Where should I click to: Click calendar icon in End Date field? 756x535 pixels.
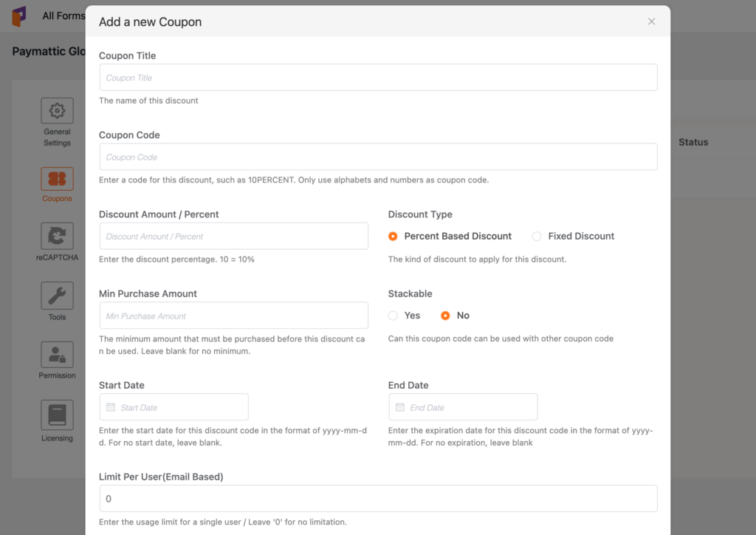pos(399,407)
